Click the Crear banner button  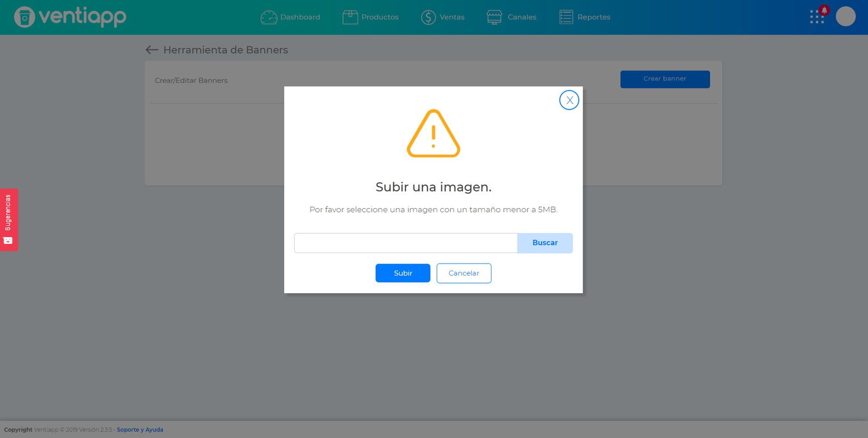[665, 79]
